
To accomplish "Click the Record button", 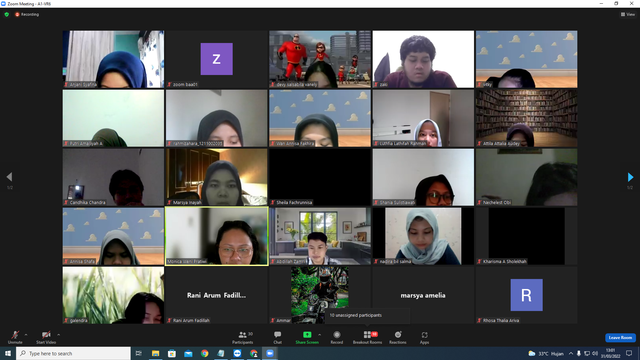I will tap(337, 337).
